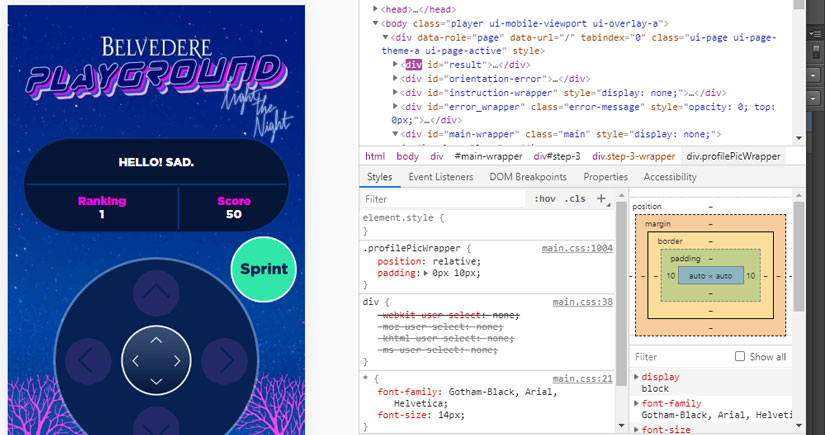Click the Computed pane scroll-down arrow

click(x=799, y=425)
